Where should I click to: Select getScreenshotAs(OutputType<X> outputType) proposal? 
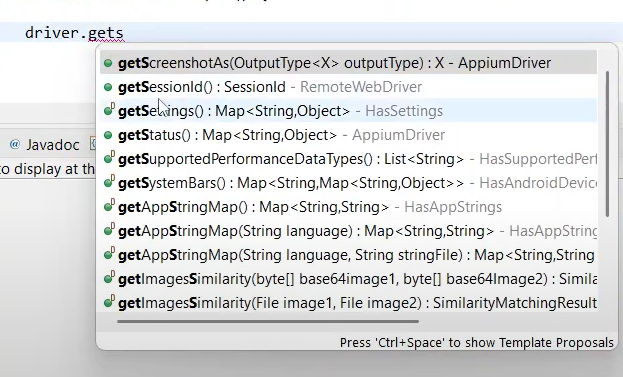348,63
